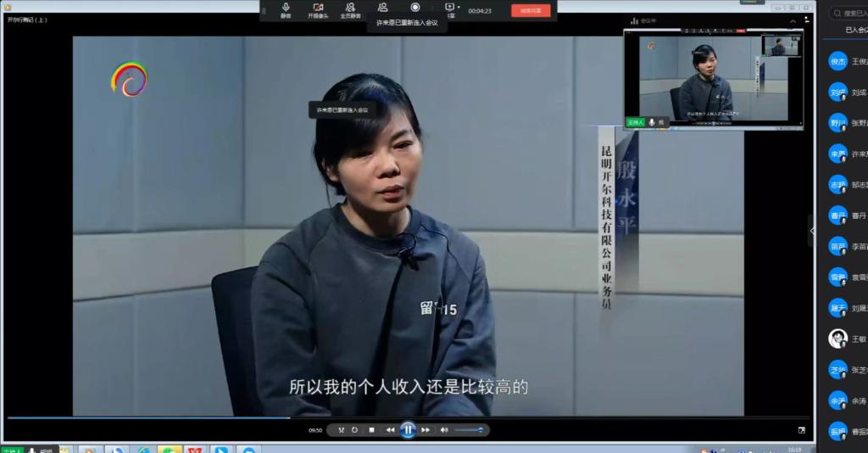Screen dimensions: 868x453
Task: Turn on the camera (开摄像头) button
Action: click(318, 10)
